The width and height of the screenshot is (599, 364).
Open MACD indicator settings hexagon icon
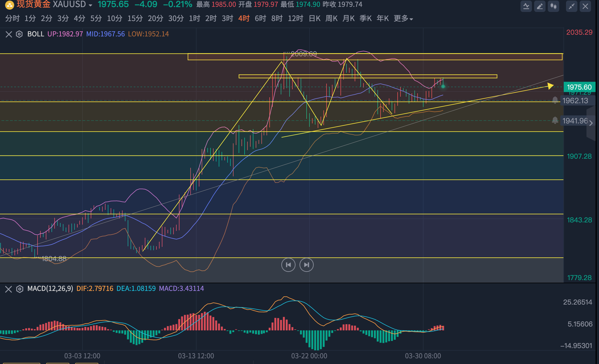[x=20, y=289]
